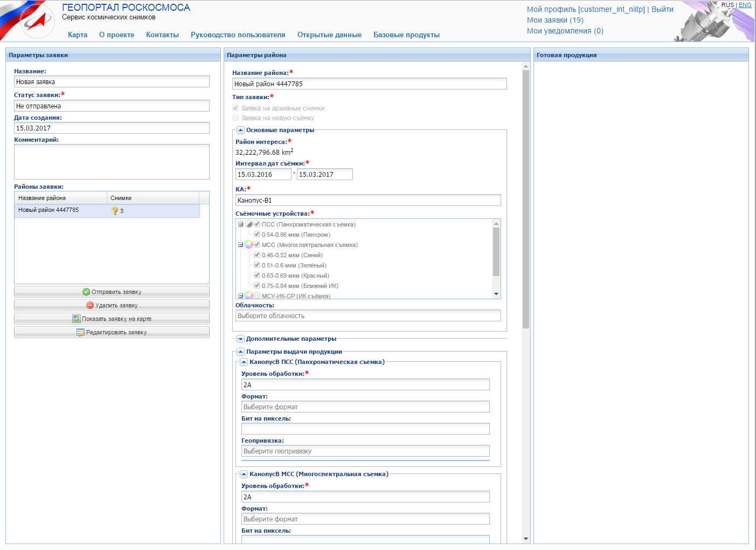Open the Облачность dropdown
The width and height of the screenshot is (756, 550).
click(368, 316)
